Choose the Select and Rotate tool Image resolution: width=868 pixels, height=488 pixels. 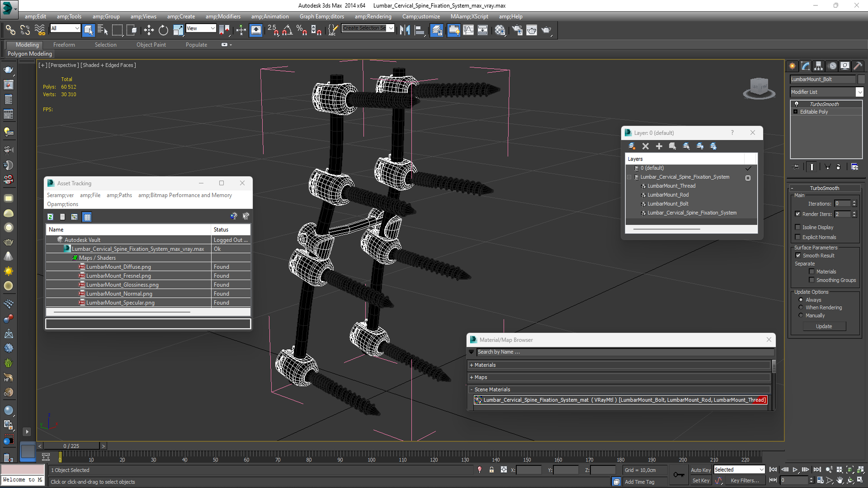(x=163, y=30)
